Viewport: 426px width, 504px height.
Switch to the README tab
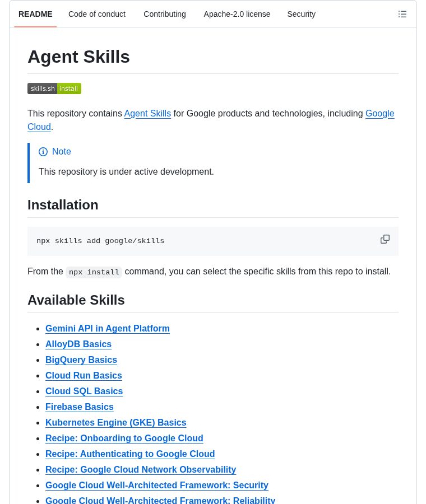[x=35, y=14]
